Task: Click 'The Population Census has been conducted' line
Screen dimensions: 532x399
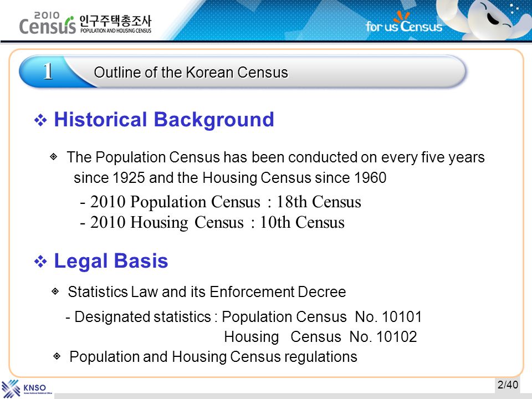Action: point(275,157)
